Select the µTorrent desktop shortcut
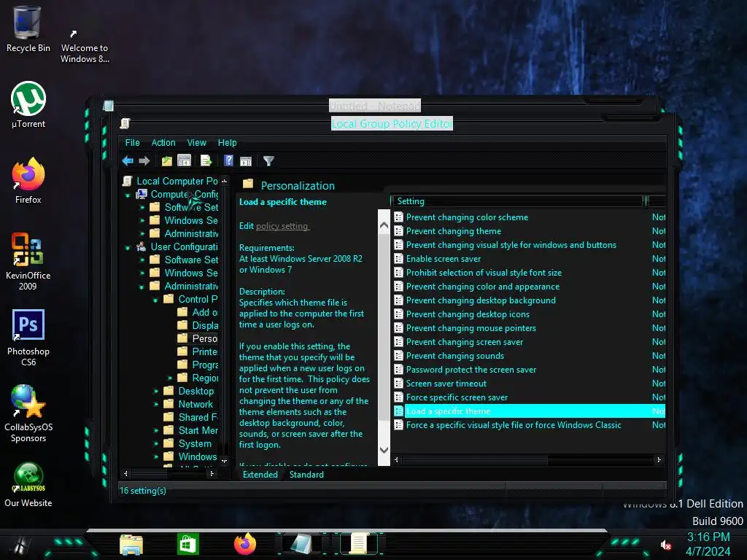The width and height of the screenshot is (747, 560). [x=28, y=105]
